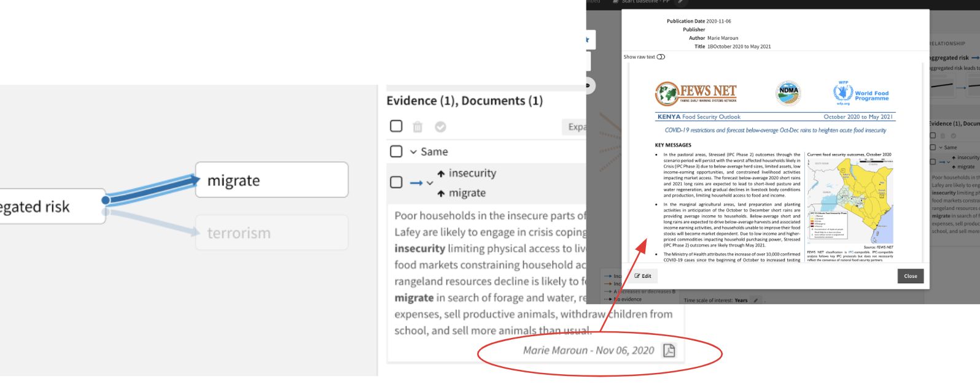Toggle the Show raw text switch
The height and width of the screenshot is (384, 980).
661,57
